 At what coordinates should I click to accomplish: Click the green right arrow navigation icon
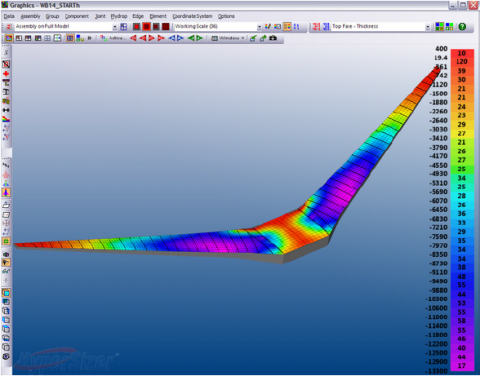point(200,38)
